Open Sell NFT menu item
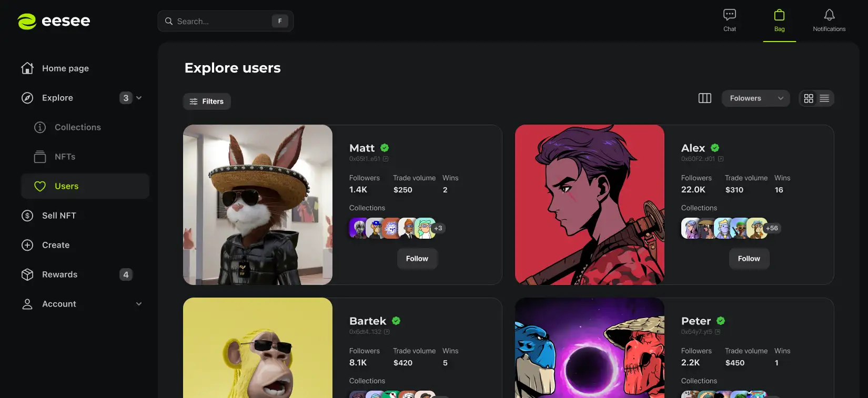This screenshot has height=398, width=868. [59, 216]
